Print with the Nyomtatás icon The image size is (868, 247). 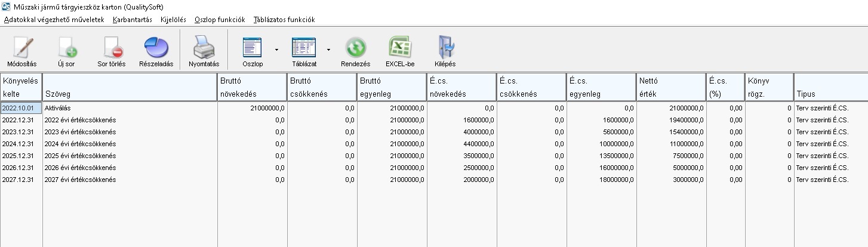tap(204, 48)
